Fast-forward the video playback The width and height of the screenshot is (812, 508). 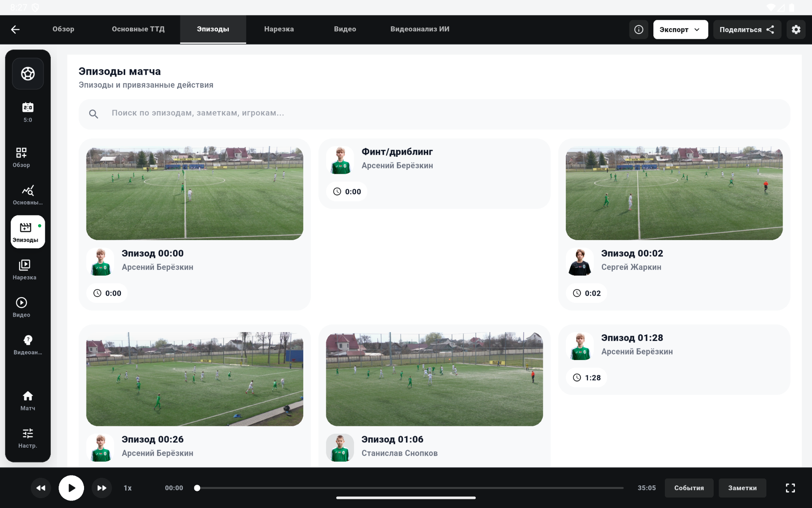[x=102, y=488]
